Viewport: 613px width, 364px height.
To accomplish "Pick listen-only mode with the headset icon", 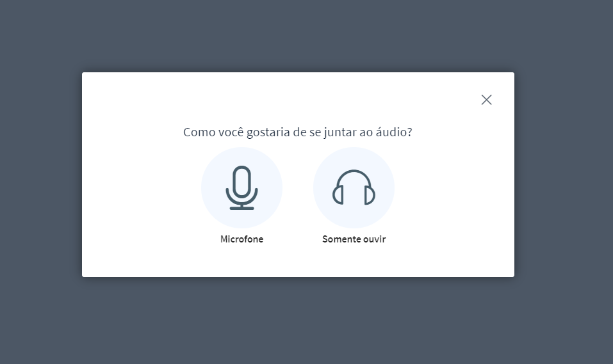I will tap(354, 188).
